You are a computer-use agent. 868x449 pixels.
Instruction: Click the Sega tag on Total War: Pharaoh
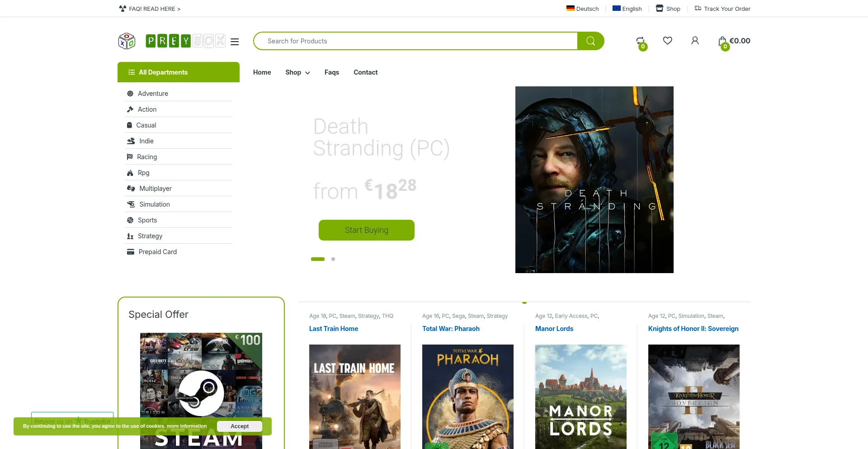(458, 316)
